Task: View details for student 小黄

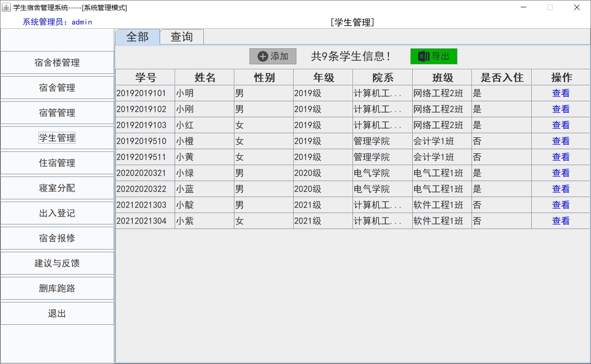Action: 561,157
